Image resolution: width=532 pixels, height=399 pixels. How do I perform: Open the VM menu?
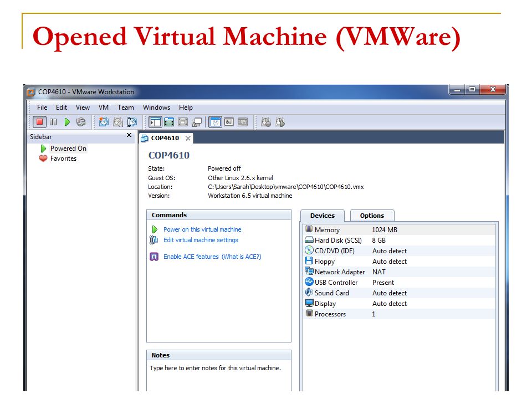coord(104,108)
